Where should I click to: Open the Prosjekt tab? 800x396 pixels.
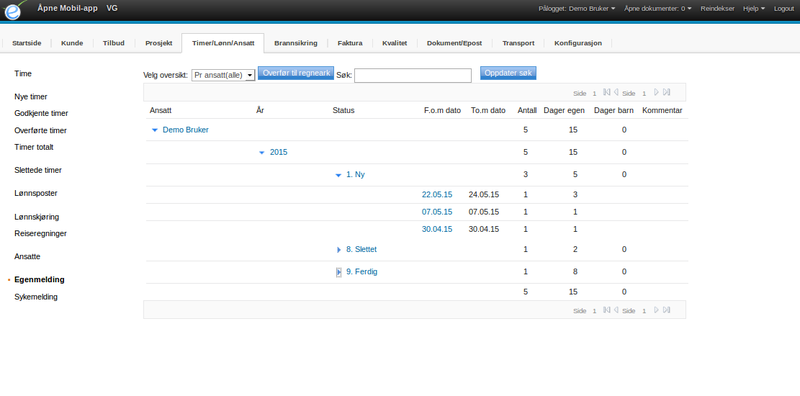tap(159, 43)
